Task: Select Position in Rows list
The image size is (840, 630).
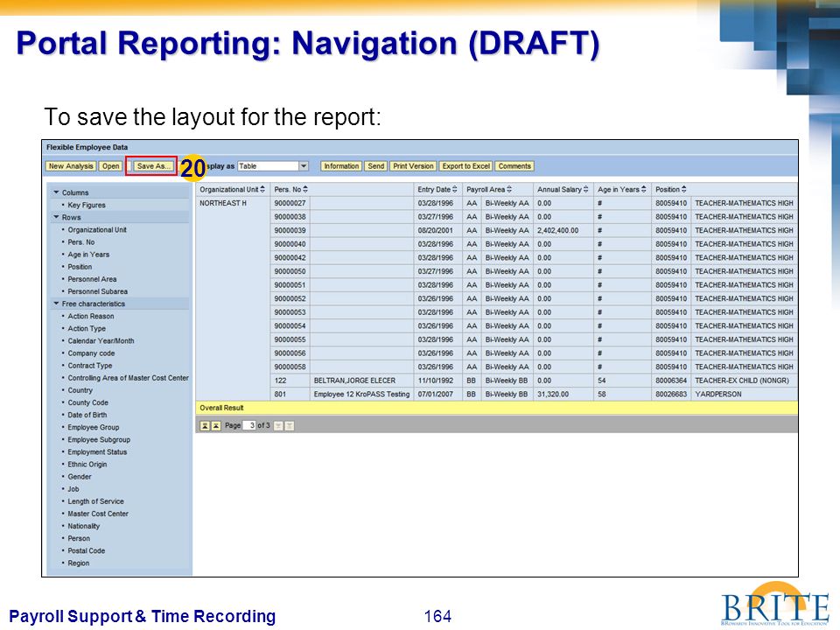Action: click(x=80, y=266)
